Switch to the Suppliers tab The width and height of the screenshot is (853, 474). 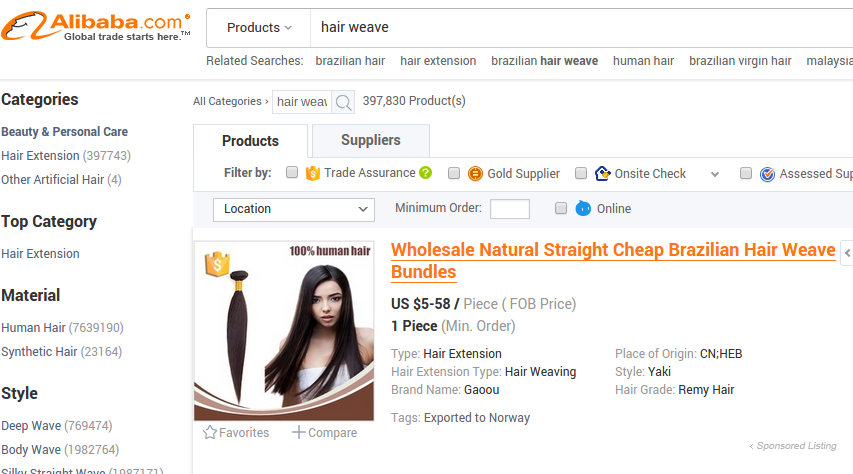(371, 140)
